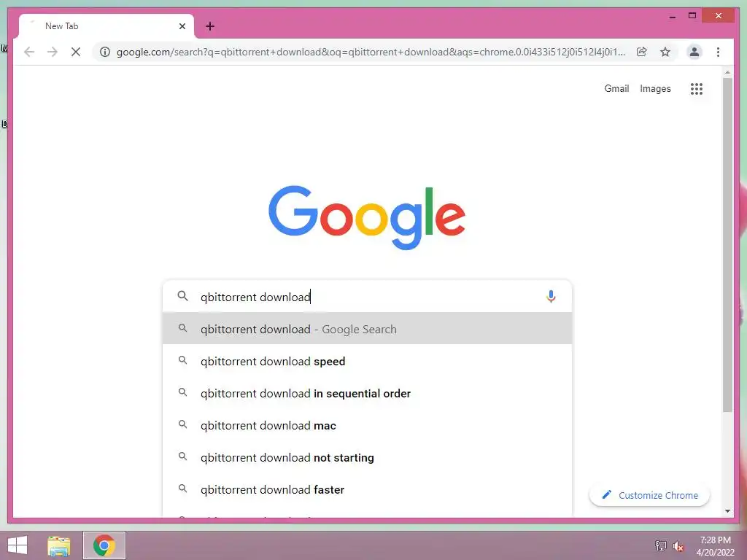The height and width of the screenshot is (560, 747).
Task: Click the address bar URL
Action: click(x=371, y=52)
